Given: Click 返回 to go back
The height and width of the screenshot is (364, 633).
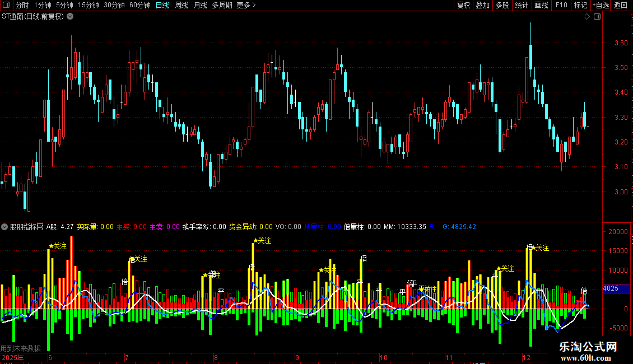Looking at the screenshot, I should coord(621,5).
